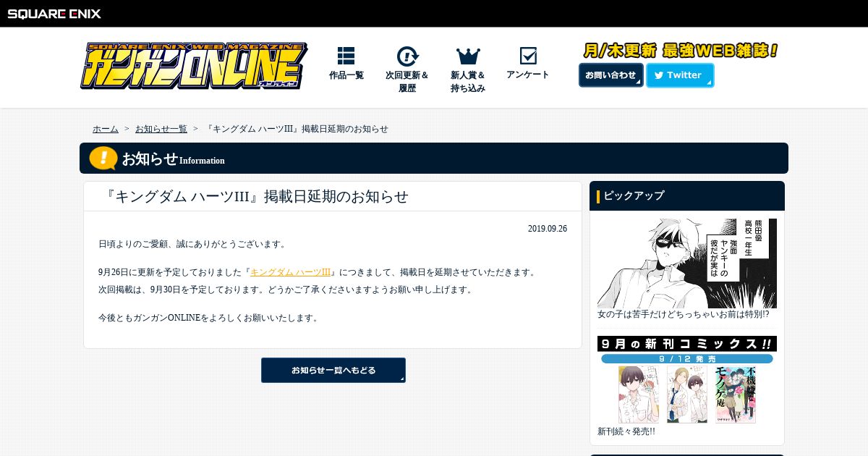
Task: Open the 次回更新＆履歴 menu label
Action: pyautogui.click(x=407, y=81)
